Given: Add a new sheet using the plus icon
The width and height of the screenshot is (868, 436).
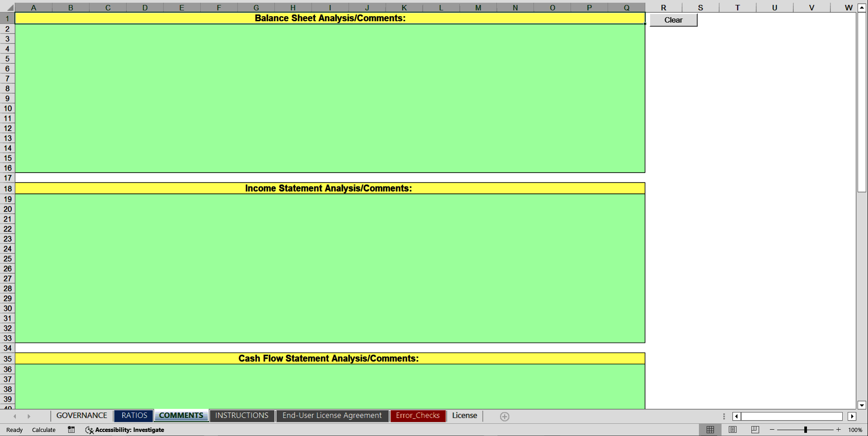Looking at the screenshot, I should tap(504, 416).
